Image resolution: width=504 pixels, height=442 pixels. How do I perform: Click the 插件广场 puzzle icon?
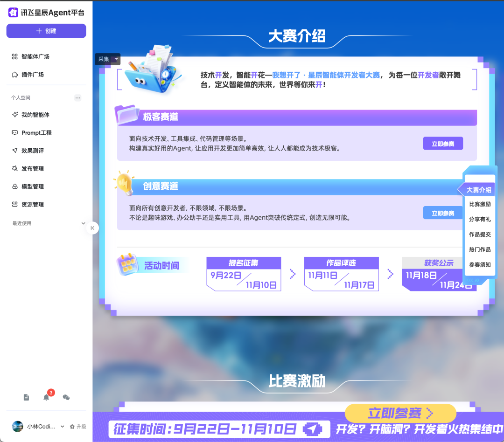click(15, 75)
